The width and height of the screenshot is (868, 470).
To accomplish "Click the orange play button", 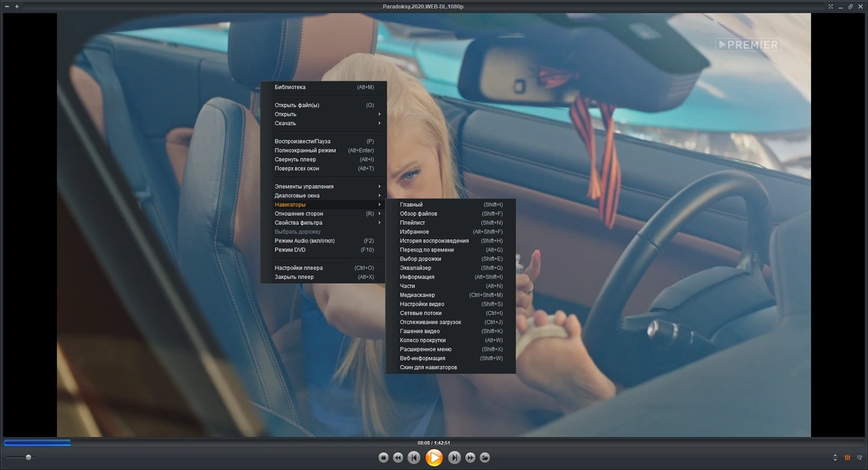I will 434,457.
